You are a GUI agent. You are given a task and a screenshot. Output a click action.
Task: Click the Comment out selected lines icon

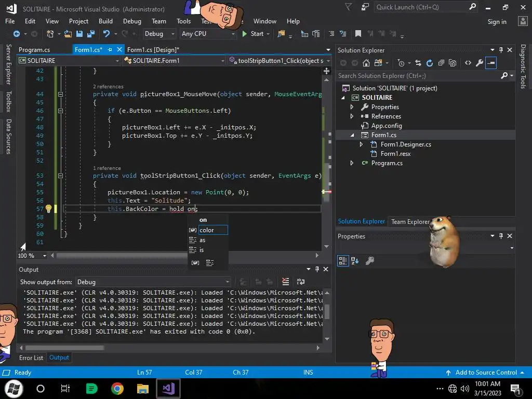tap(331, 34)
